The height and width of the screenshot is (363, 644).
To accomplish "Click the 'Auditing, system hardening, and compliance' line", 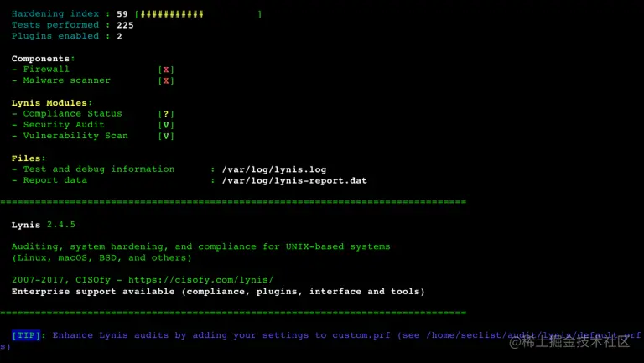I will tap(201, 246).
